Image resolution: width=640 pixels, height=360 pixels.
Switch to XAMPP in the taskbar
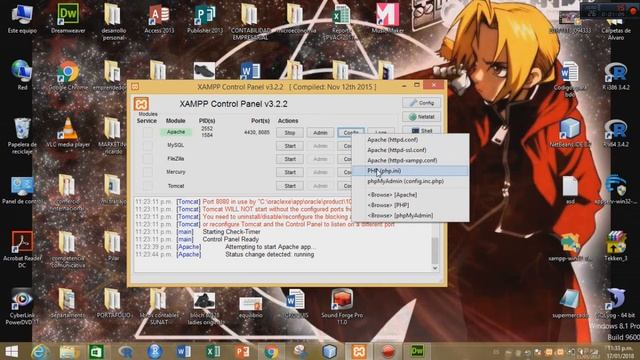(358, 351)
